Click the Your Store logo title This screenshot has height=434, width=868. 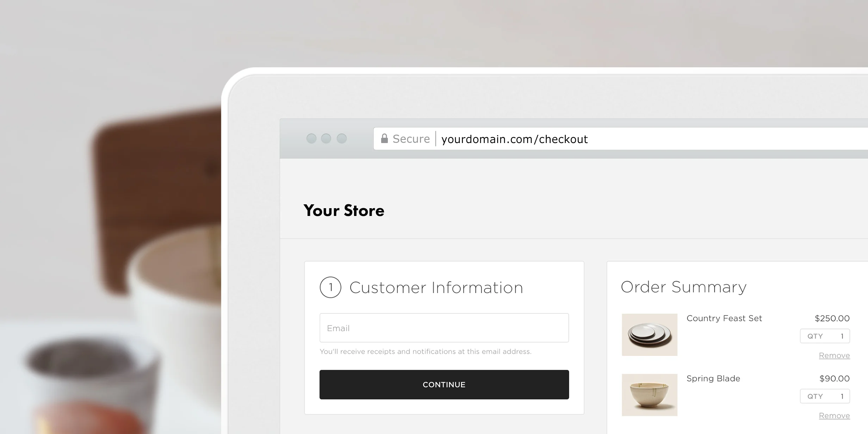pos(344,211)
